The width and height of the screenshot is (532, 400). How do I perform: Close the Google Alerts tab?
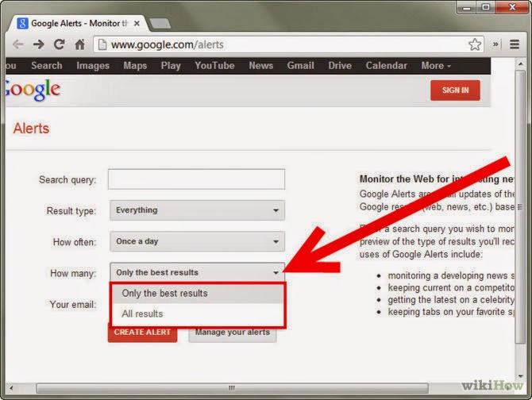click(x=137, y=23)
